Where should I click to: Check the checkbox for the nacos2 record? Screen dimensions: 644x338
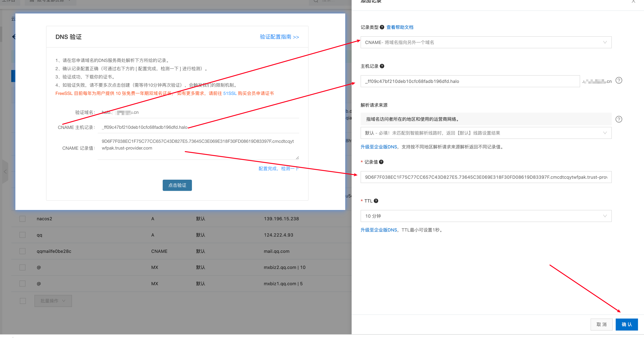point(22,219)
